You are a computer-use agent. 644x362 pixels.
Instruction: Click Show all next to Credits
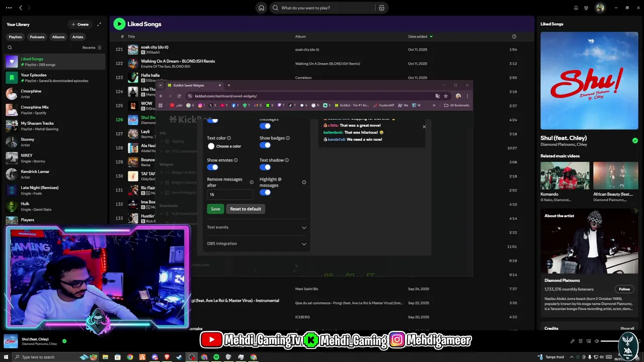click(627, 328)
